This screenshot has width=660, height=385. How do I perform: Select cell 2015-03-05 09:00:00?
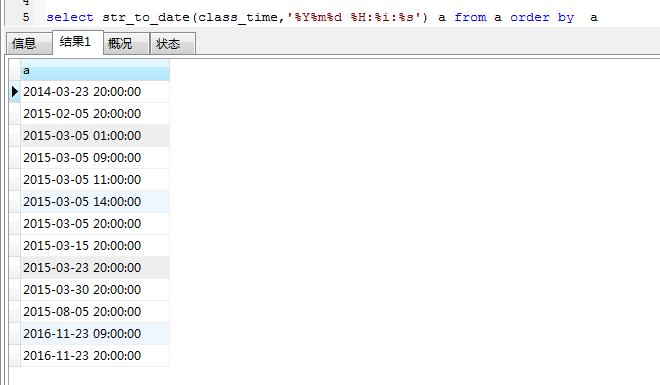point(95,158)
